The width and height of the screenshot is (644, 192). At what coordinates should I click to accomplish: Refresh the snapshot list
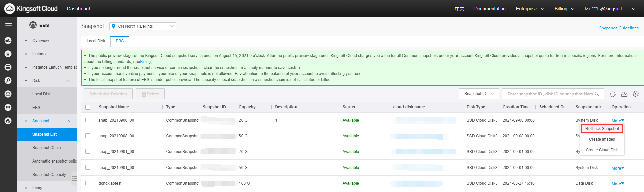613,94
